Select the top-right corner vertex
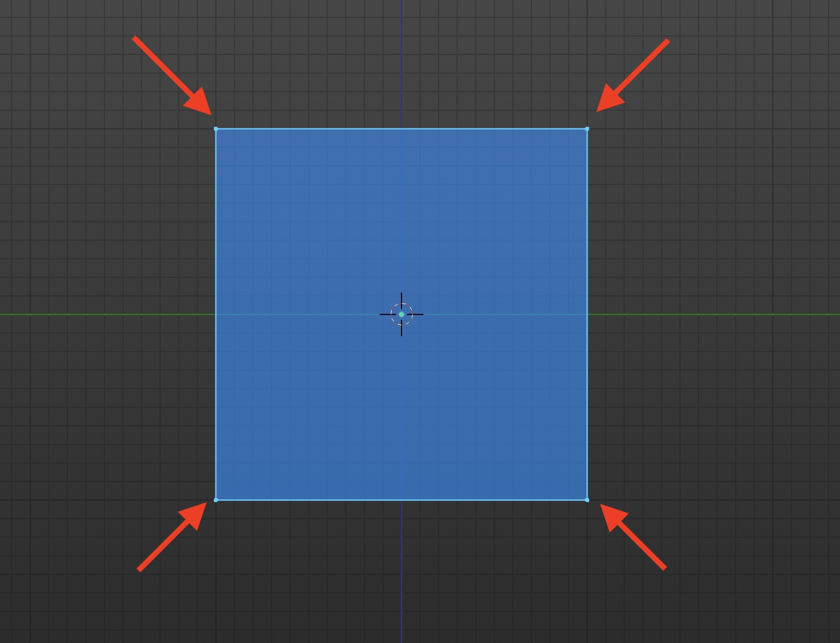840x643 pixels. point(588,128)
